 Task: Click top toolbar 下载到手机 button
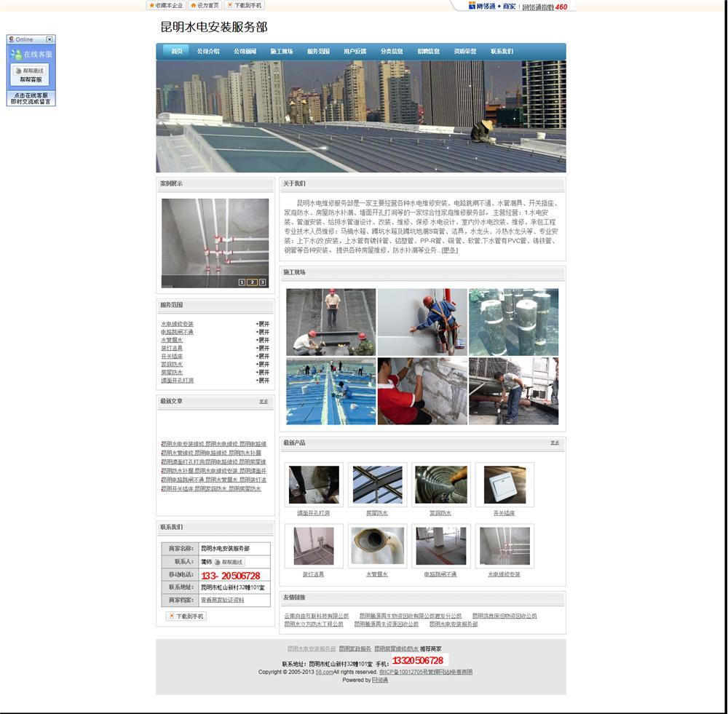pos(245,5)
